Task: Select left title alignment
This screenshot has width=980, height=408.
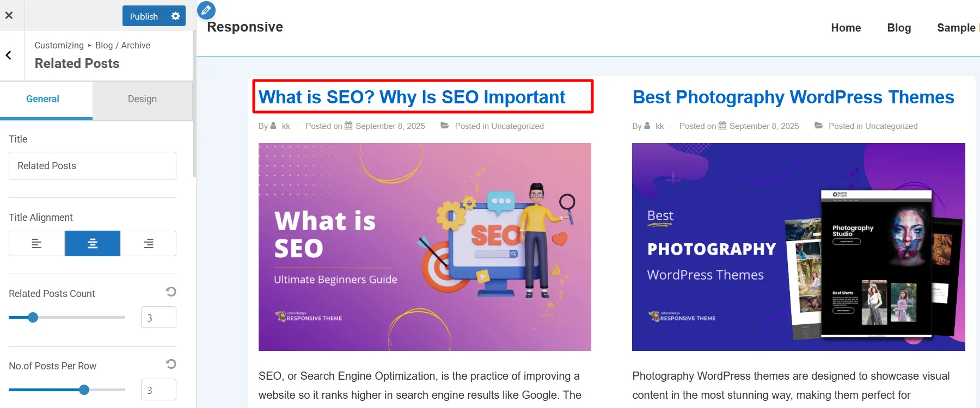Action: (x=37, y=243)
